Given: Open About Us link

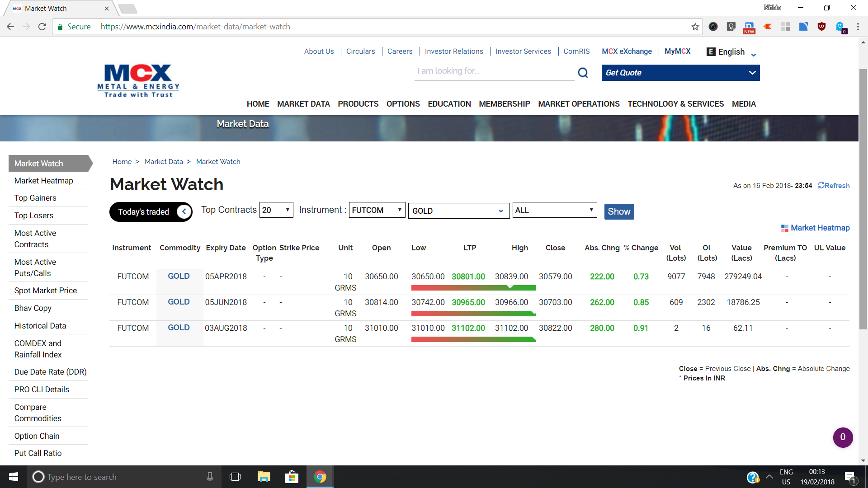Looking at the screenshot, I should (319, 52).
